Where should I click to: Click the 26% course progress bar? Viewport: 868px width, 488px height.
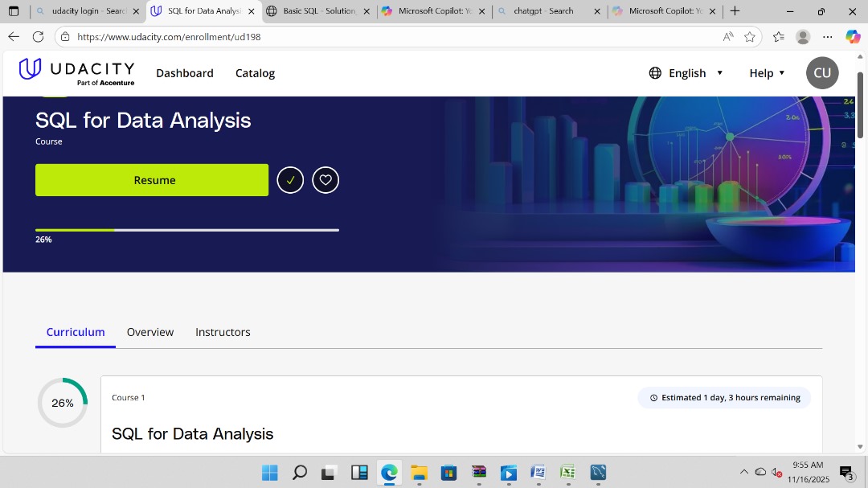tap(186, 230)
